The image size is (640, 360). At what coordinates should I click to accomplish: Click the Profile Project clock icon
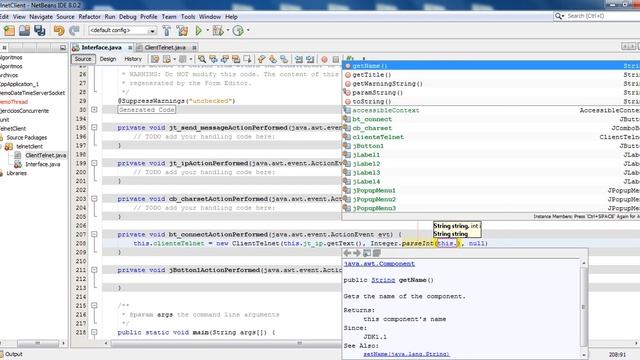coord(238,31)
